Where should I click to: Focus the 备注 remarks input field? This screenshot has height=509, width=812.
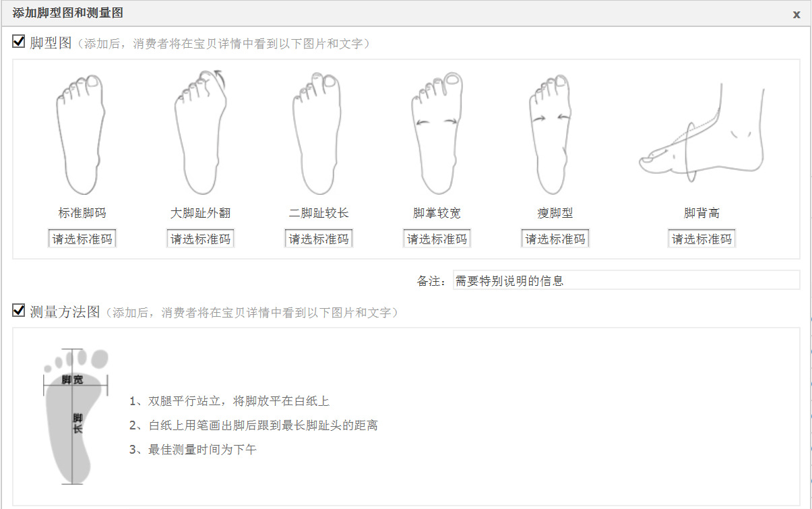click(x=626, y=280)
